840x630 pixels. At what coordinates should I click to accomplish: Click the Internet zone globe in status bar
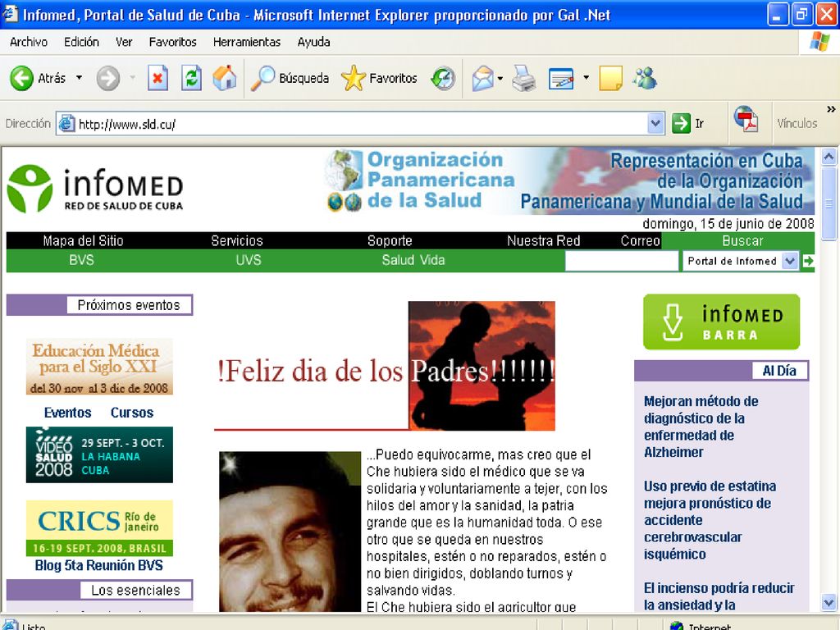677,626
